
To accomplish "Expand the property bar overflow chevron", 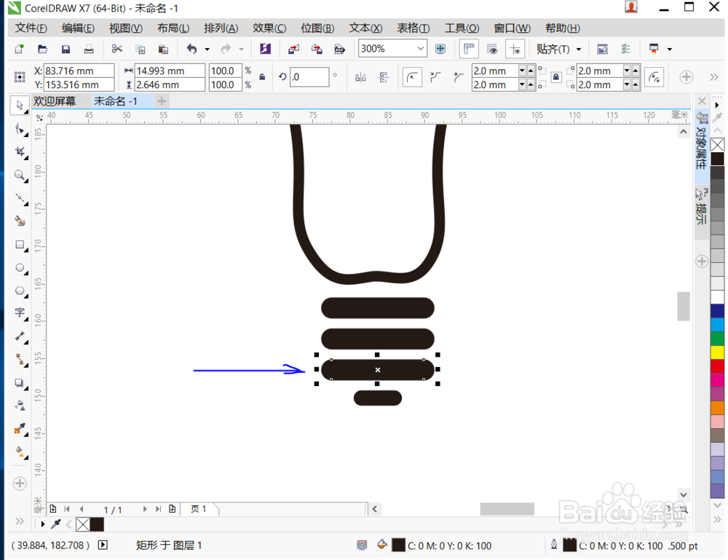I will point(714,77).
